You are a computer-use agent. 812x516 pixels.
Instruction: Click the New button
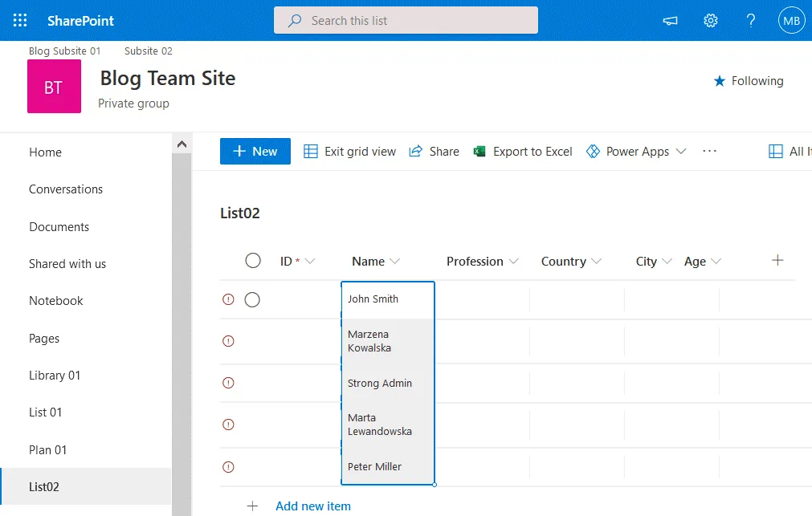coord(255,151)
